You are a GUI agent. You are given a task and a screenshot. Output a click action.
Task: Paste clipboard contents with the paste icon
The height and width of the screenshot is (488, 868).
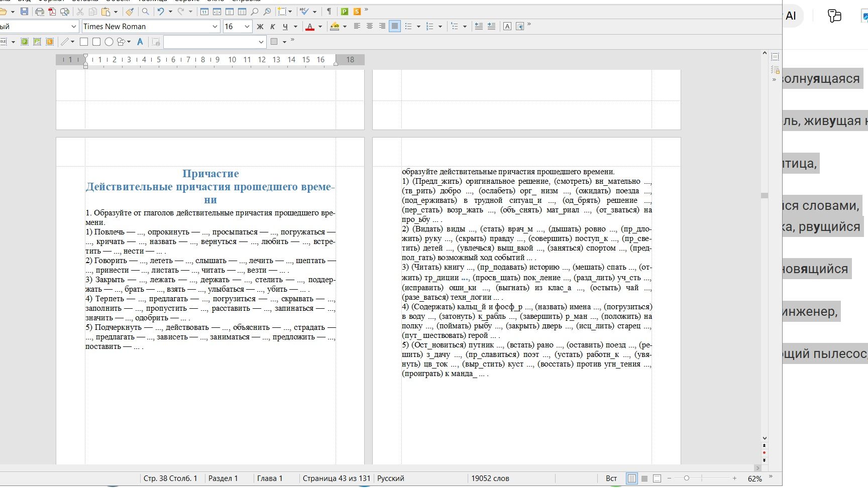[x=105, y=11]
